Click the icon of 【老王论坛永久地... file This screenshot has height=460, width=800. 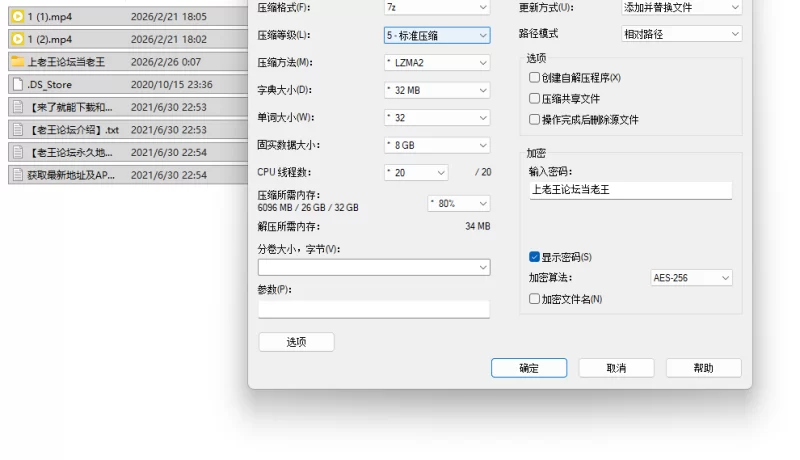pyautogui.click(x=18, y=152)
